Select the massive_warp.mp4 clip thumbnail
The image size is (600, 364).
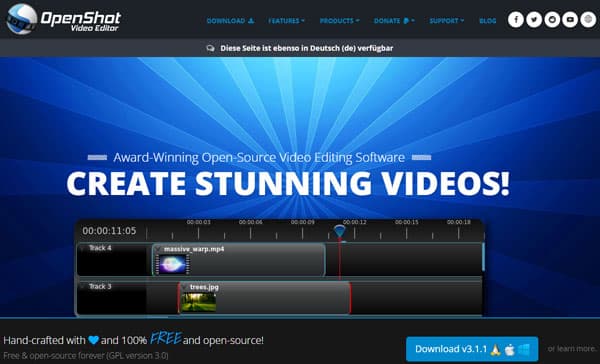[172, 264]
